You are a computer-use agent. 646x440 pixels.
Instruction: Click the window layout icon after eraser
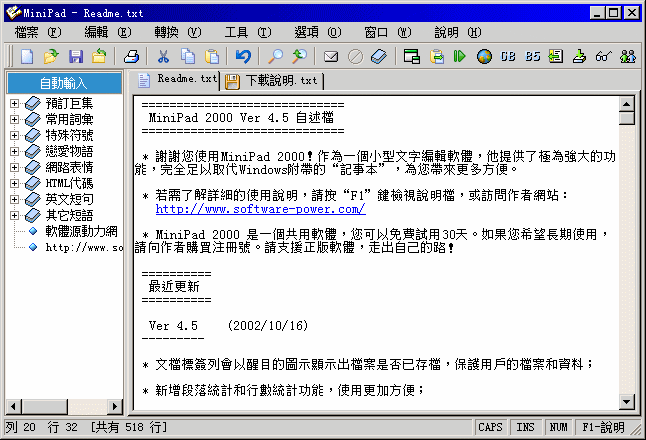tap(412, 56)
